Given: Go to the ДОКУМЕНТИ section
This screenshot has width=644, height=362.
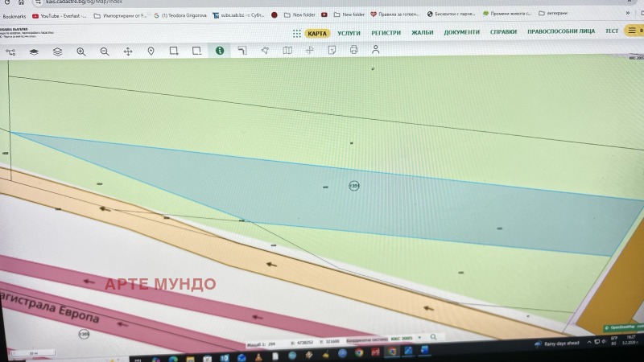Looking at the screenshot, I should click(461, 32).
